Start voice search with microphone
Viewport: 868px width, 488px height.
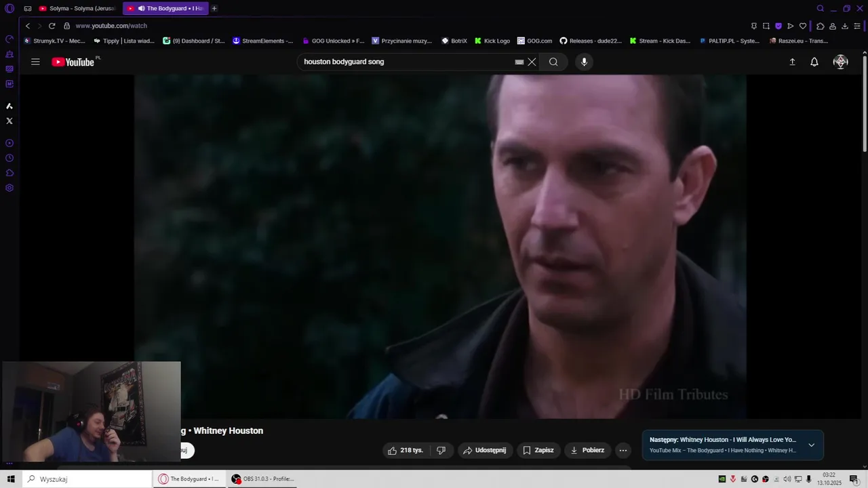coord(584,62)
